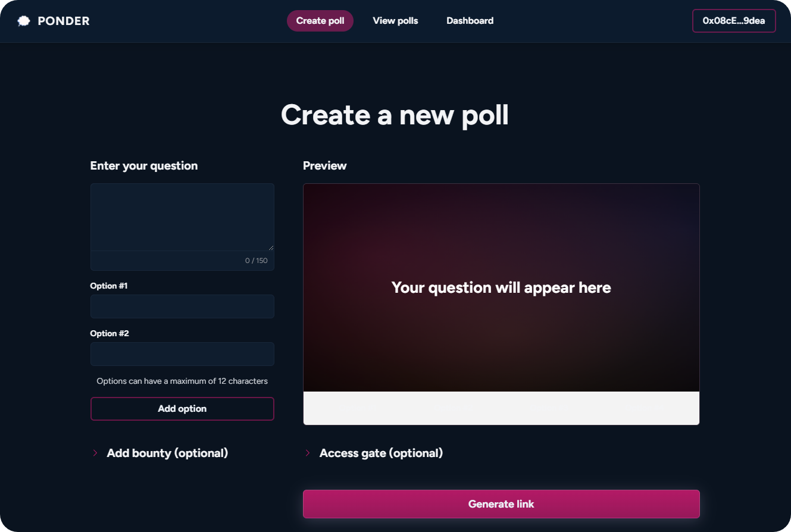Click the Add bounty (optional) label
Viewport: 791px width, 532px height.
point(167,453)
